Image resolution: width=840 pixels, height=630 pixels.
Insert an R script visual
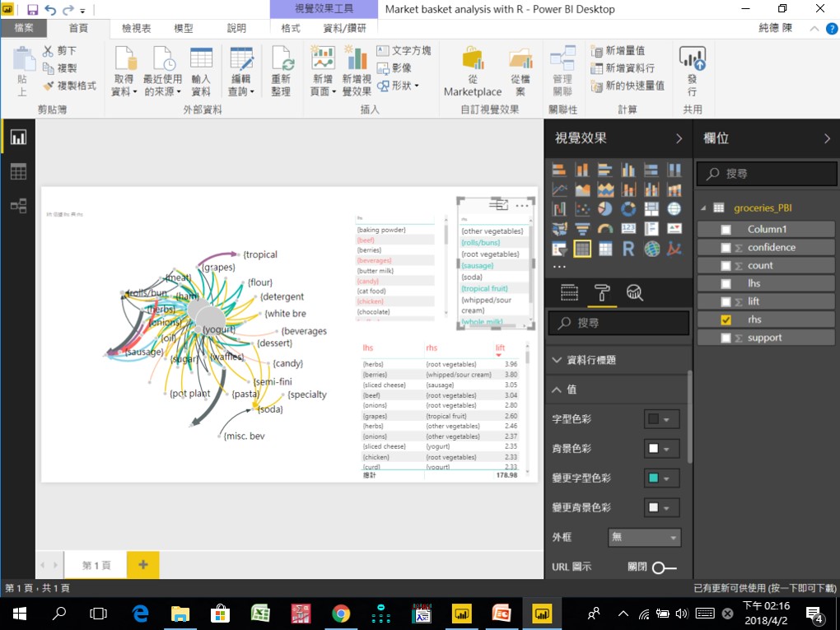[x=628, y=249]
